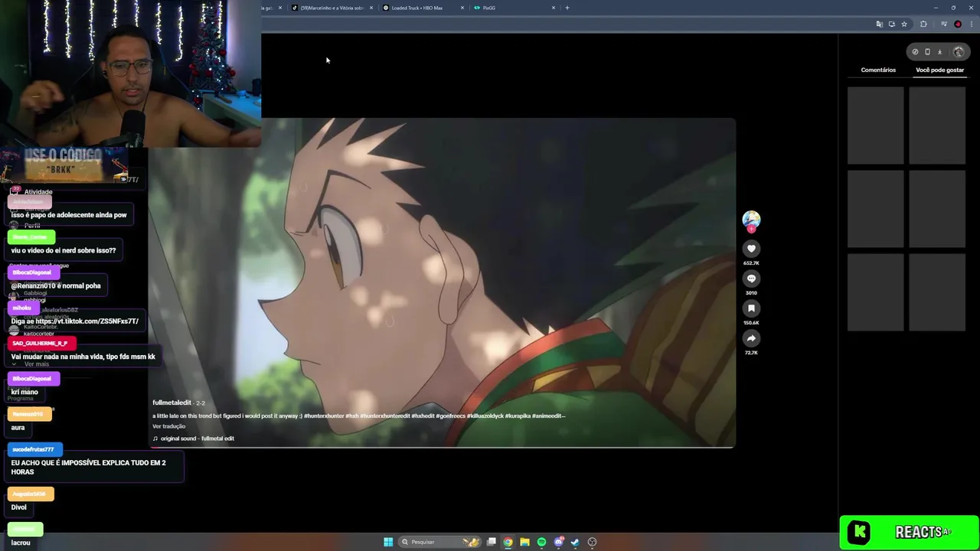
Task: Open the fullmetaledit username link
Action: (171, 403)
